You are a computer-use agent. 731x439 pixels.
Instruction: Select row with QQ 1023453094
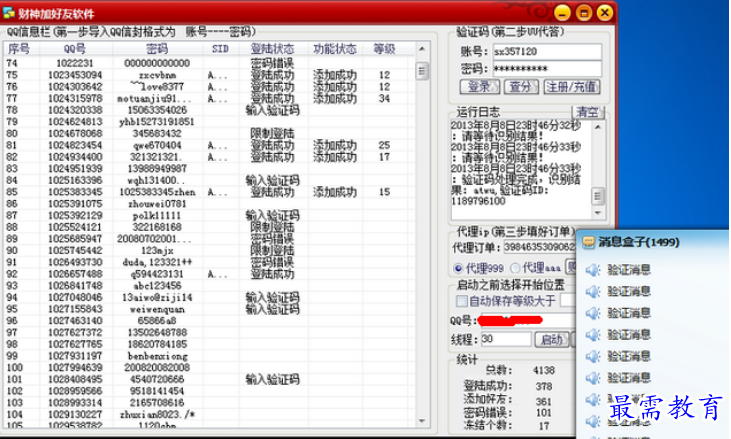tap(209, 75)
